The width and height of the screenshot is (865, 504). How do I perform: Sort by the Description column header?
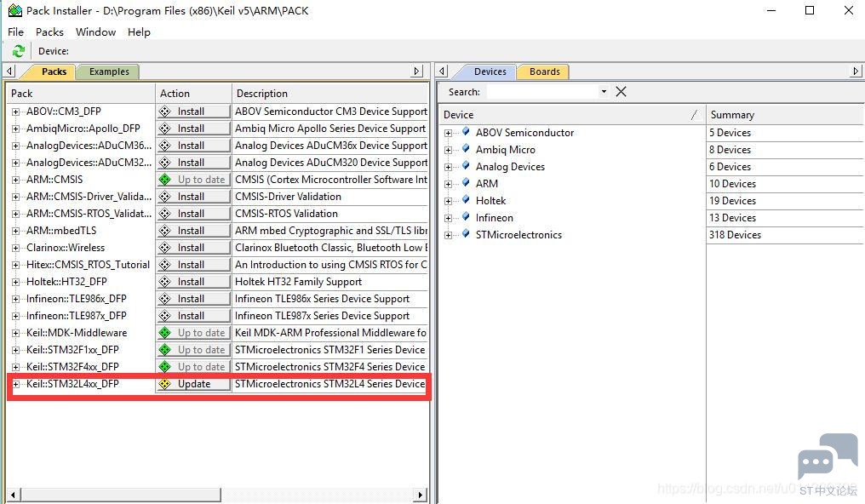pyautogui.click(x=329, y=93)
